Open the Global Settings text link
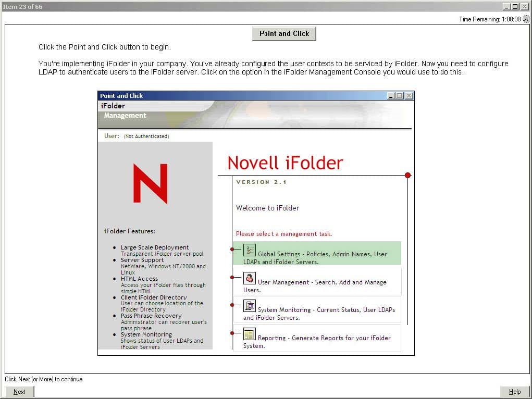This screenshot has height=399, width=532. tap(322, 255)
